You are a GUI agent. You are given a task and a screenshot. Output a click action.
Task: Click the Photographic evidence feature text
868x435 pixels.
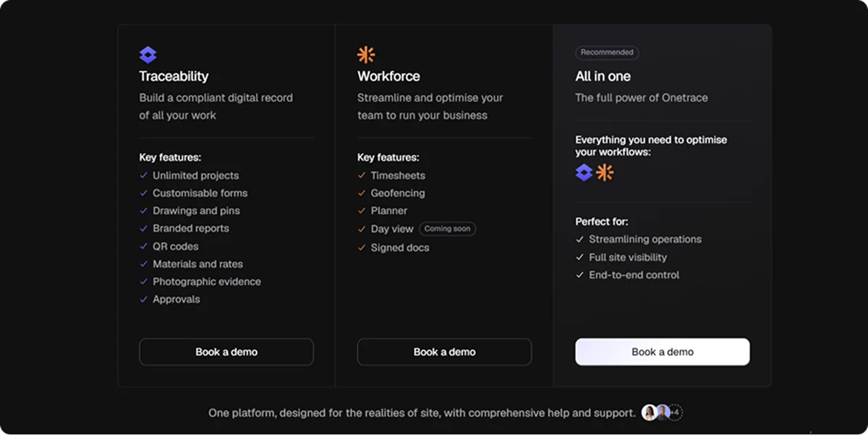[x=207, y=282]
